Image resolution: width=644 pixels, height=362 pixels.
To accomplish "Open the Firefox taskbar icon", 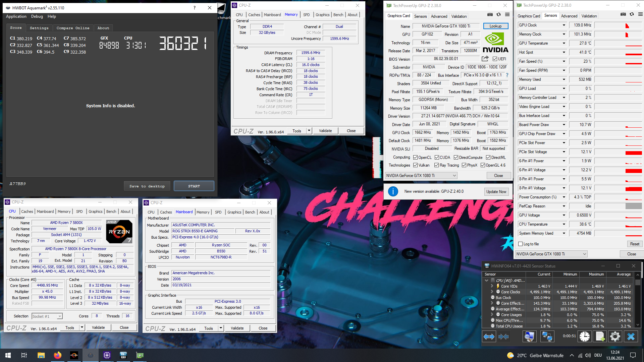I will pyautogui.click(x=58, y=355).
